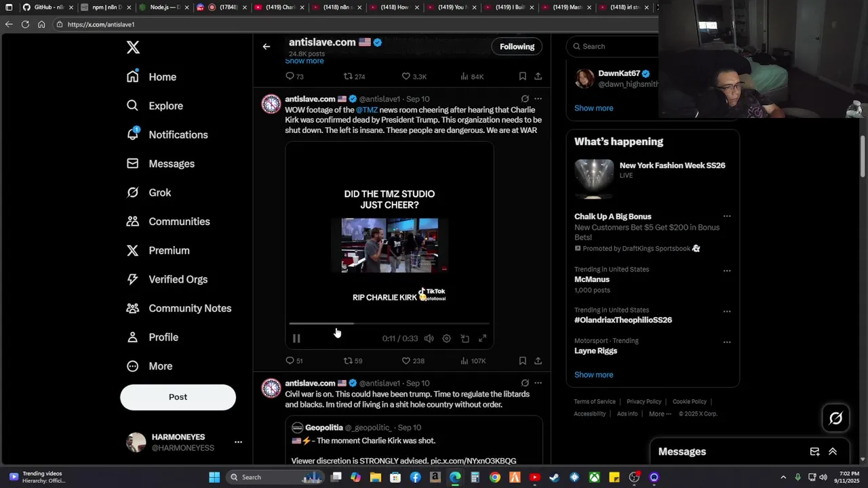This screenshot has width=868, height=488.
Task: Mute the video volume
Action: click(429, 338)
